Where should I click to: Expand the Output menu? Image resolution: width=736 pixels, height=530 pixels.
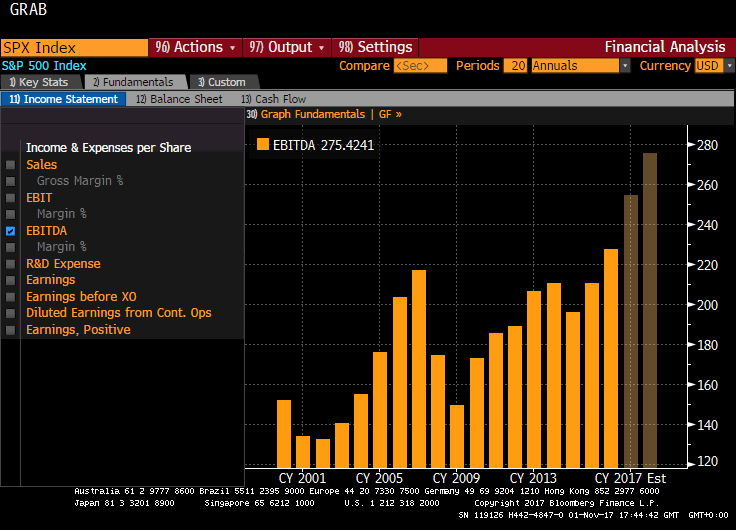(x=287, y=47)
